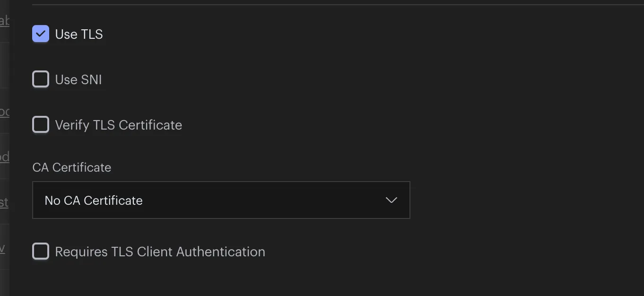Image resolution: width=644 pixels, height=296 pixels.
Task: Open the truncated 'oc' link at left edge
Action: 5,112
